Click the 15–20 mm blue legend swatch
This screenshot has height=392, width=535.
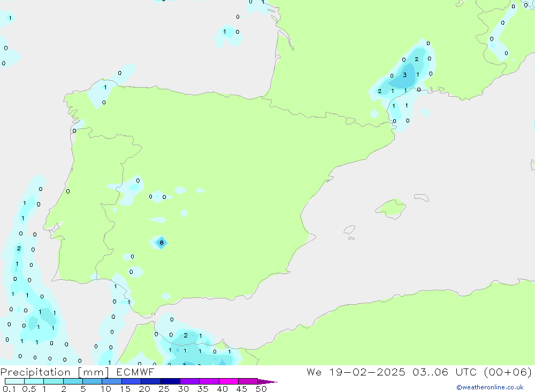[132, 381]
